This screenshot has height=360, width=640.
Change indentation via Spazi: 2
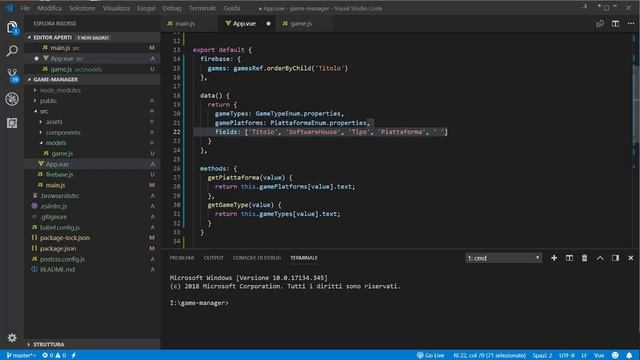pos(542,356)
